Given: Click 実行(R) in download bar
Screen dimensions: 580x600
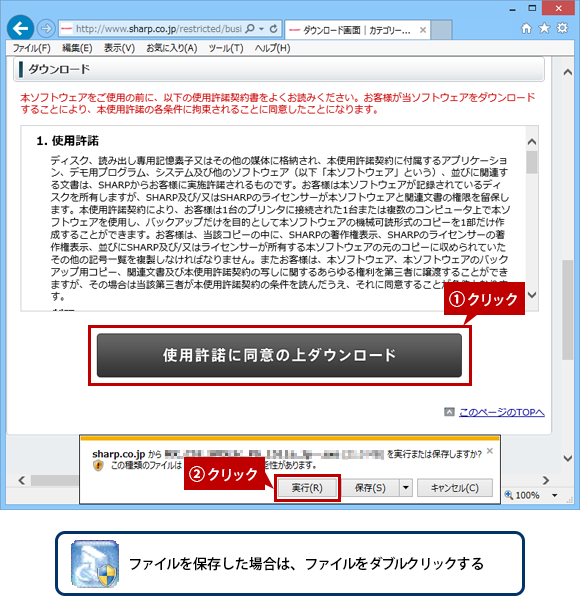Looking at the screenshot, I should (x=307, y=488).
